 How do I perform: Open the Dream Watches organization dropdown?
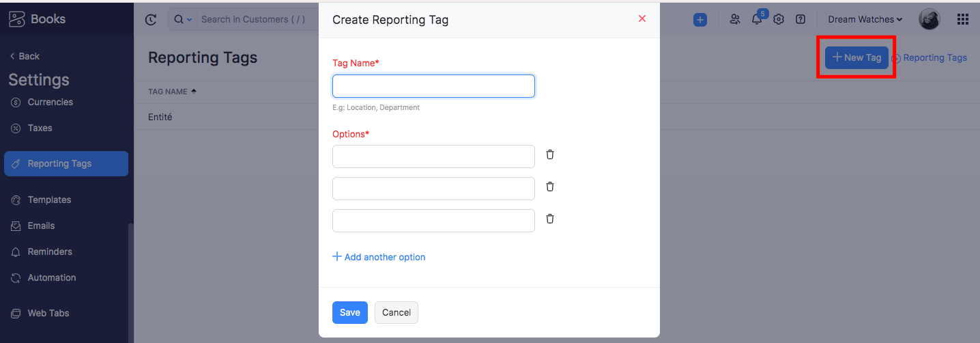pos(865,19)
